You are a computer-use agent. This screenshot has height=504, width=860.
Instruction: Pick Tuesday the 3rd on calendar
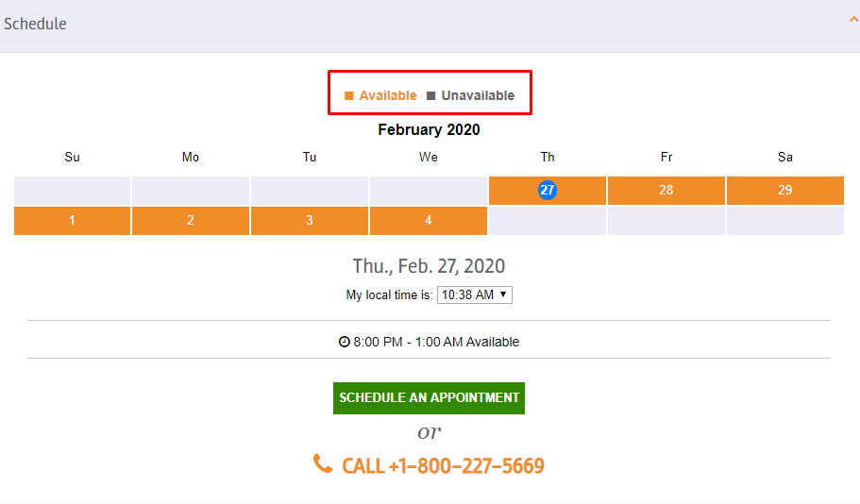click(310, 221)
